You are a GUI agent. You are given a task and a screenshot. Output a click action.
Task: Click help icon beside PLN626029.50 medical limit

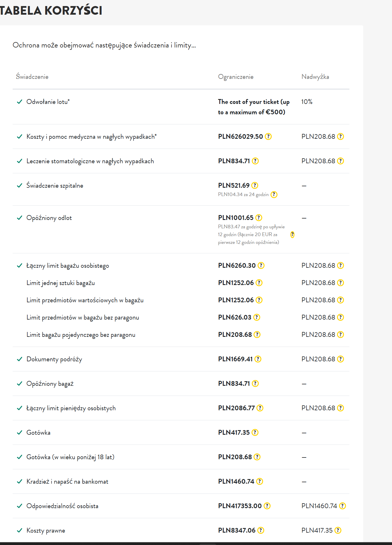(268, 136)
